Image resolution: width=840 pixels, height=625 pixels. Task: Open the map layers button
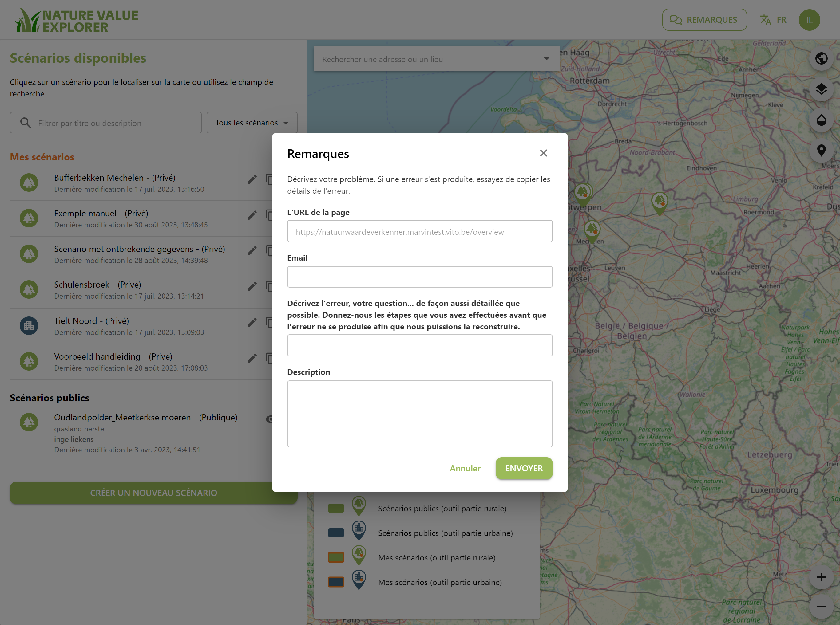(821, 89)
